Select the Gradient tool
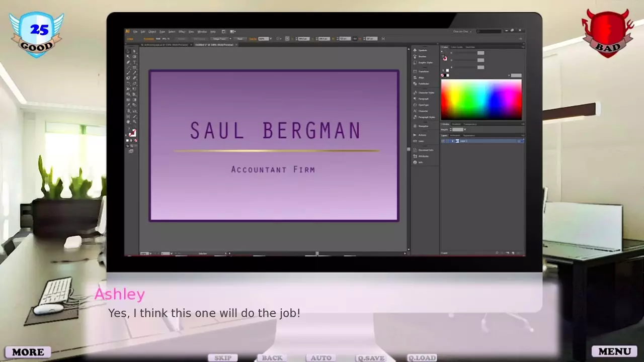The height and width of the screenshot is (362, 644). coord(135,100)
